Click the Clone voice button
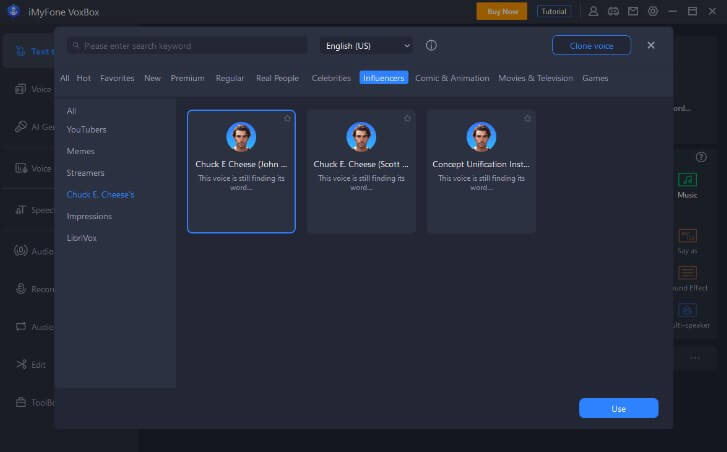 point(591,45)
